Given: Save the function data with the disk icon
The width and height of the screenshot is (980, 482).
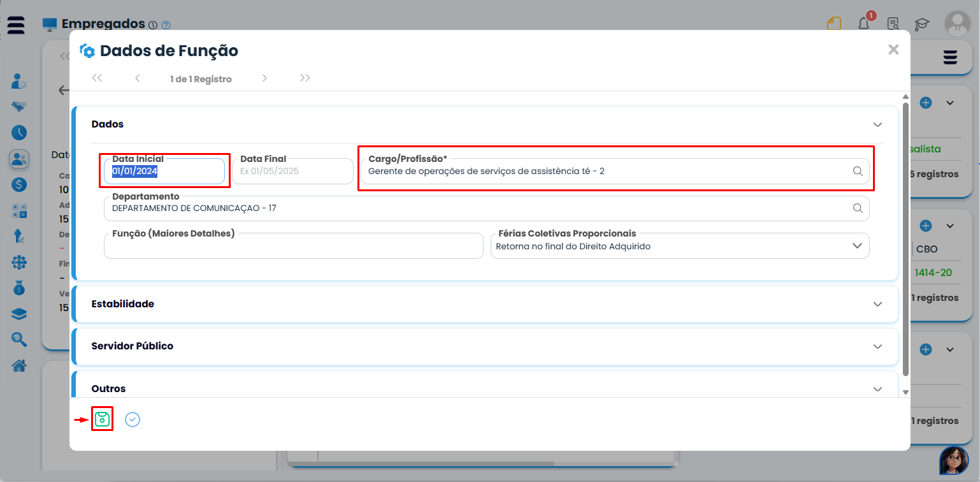Looking at the screenshot, I should coord(102,419).
